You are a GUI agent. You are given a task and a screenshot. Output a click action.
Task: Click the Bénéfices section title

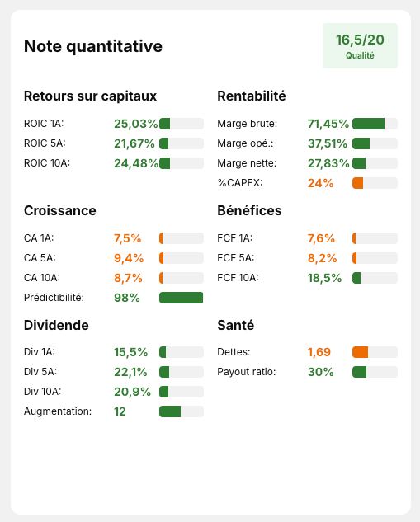[249, 210]
